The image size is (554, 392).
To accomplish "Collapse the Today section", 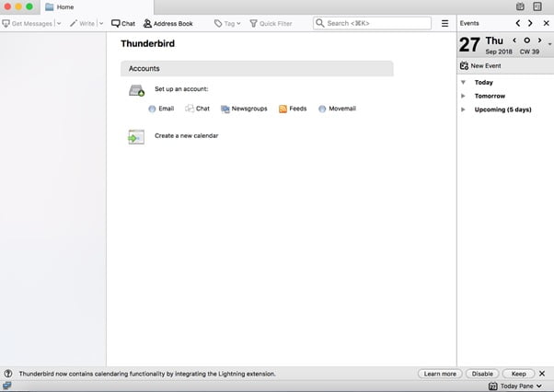I will click(463, 82).
